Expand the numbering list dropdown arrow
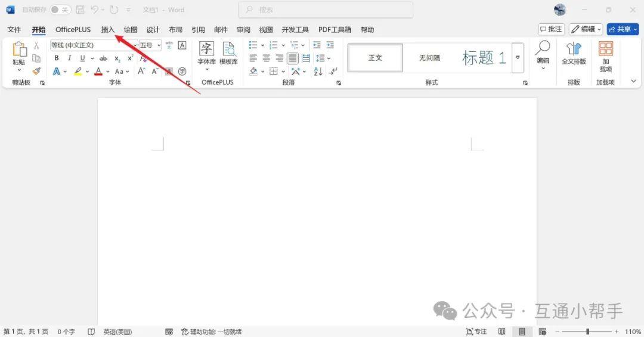 (x=283, y=45)
